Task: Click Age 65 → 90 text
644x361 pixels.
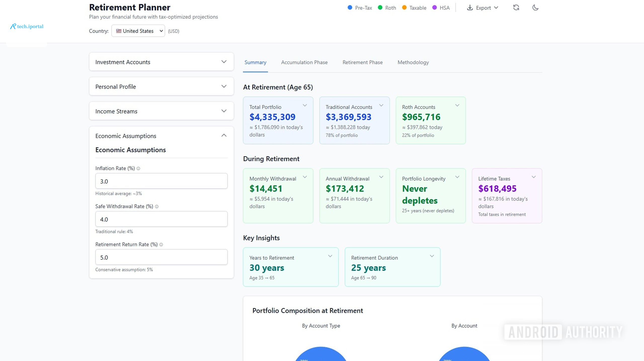Action: pos(364,278)
